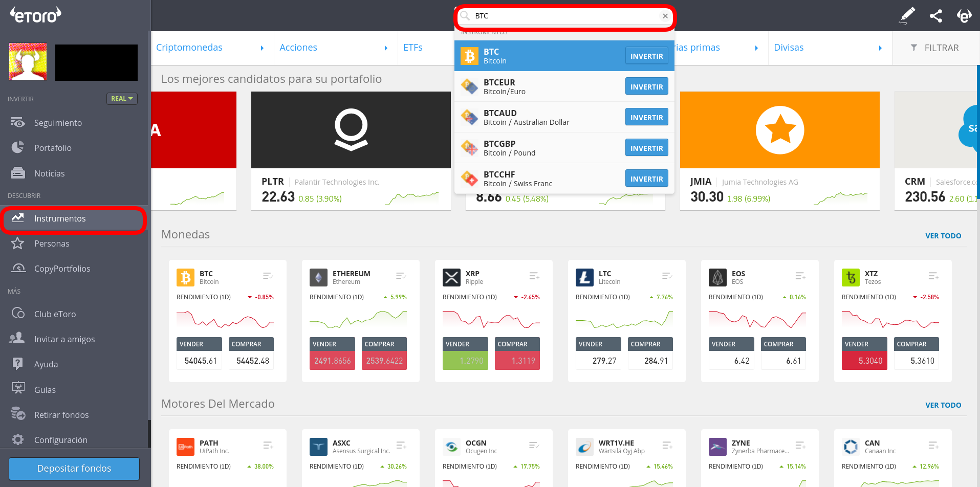
Task: Add XTZ to watchlist icon
Action: [x=933, y=276]
